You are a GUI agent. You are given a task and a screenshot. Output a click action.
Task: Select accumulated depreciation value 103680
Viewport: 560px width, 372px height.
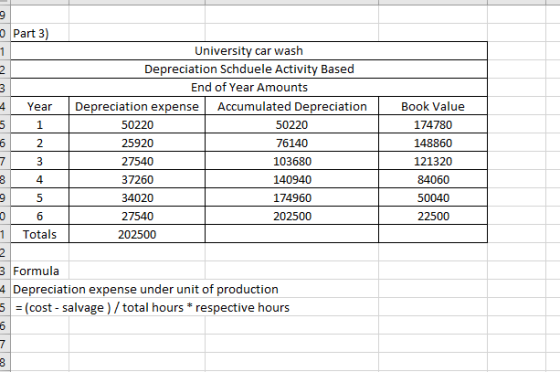292,161
